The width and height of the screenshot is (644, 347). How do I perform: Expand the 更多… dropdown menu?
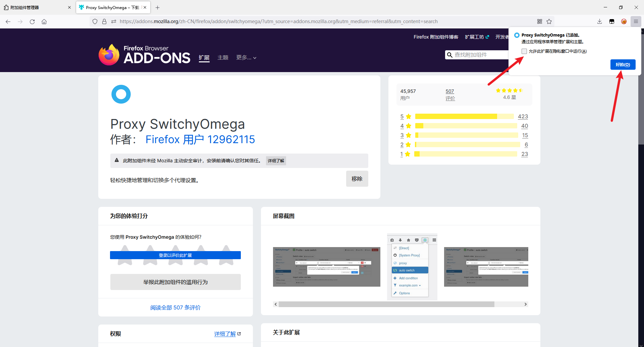coord(247,58)
